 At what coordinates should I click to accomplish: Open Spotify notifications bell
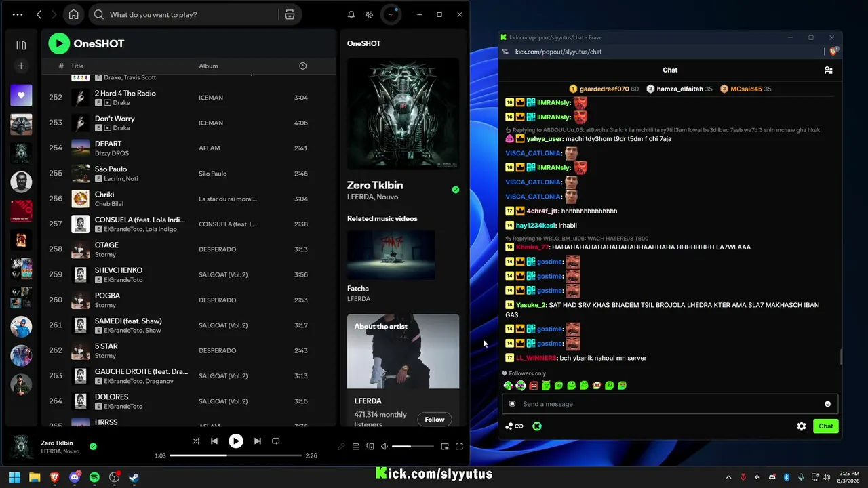pos(351,14)
